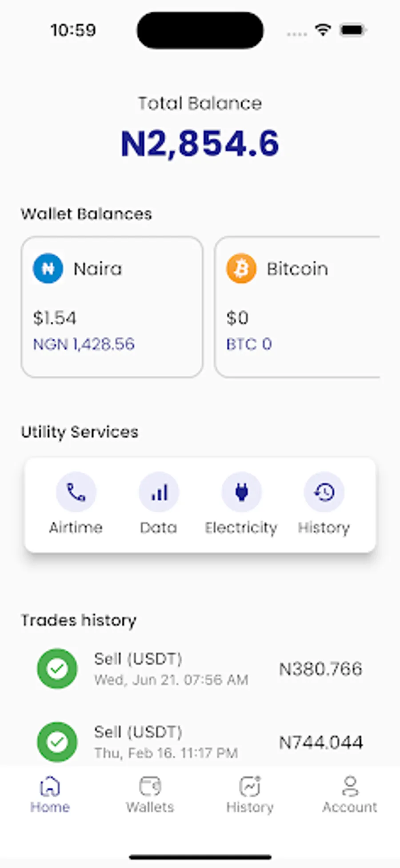Tap the Bitcoin logo icon
Viewport: 400px width, 868px height.
[x=241, y=268]
